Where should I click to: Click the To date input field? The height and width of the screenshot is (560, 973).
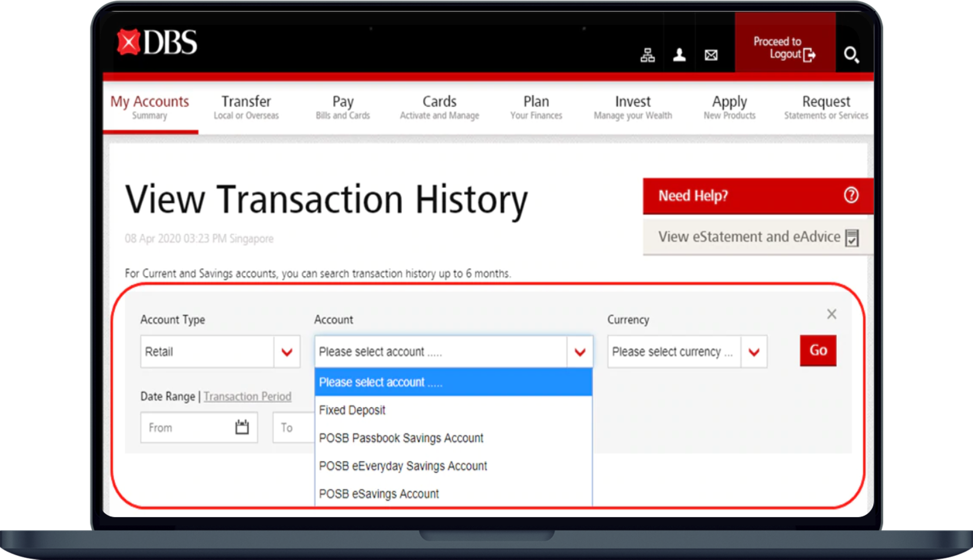(x=294, y=427)
